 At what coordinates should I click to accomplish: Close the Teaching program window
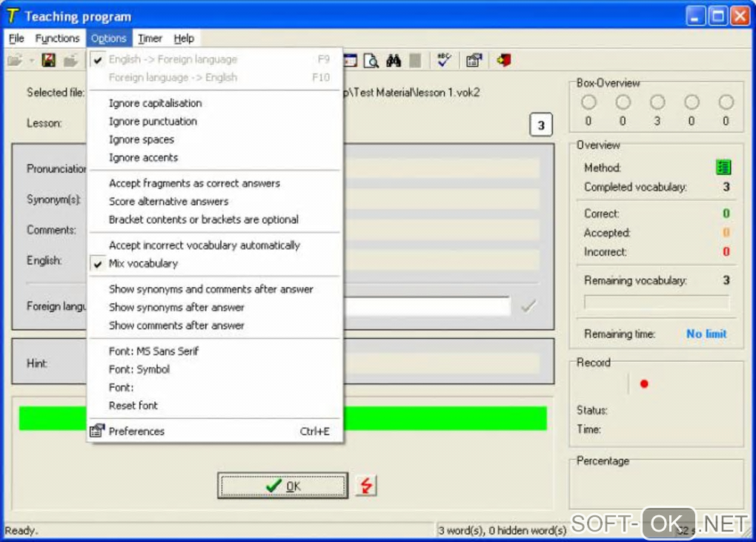pos(740,16)
